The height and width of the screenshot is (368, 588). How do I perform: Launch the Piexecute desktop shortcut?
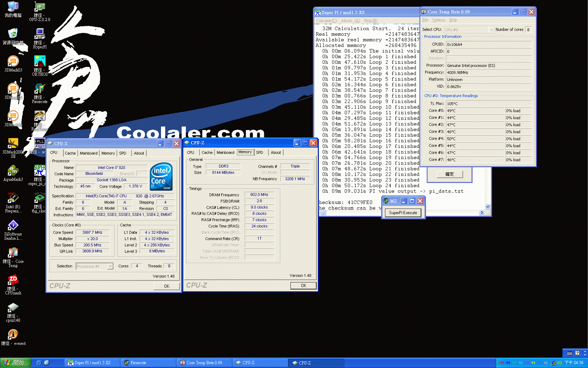[40, 93]
